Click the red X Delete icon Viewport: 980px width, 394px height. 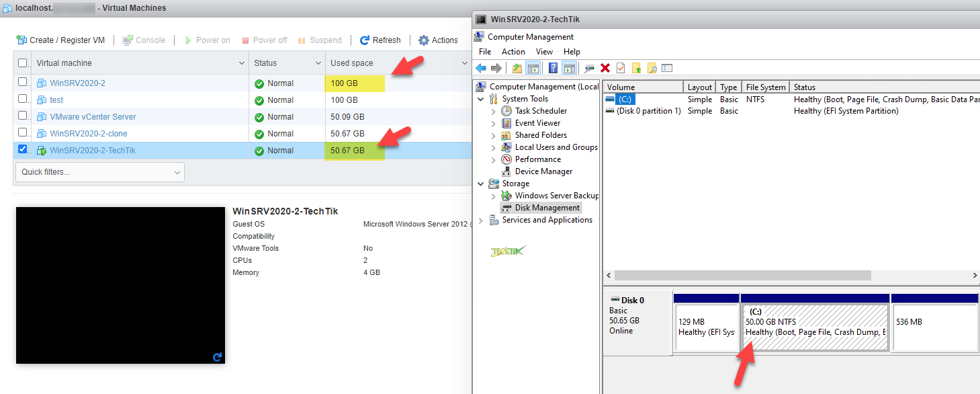605,68
